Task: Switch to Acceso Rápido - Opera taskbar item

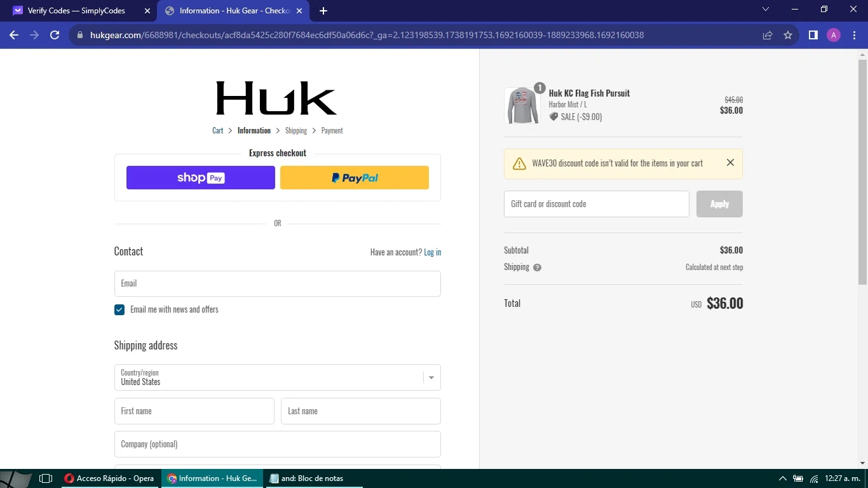Action: click(110, 478)
